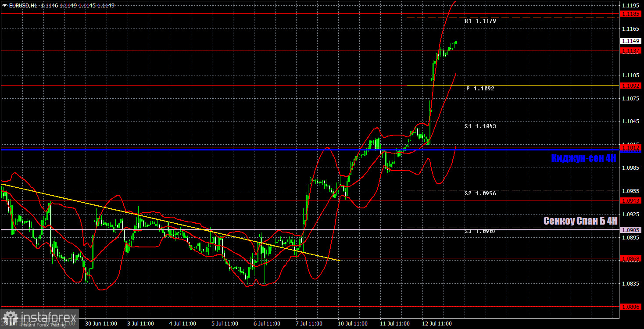The image size is (644, 329).
Task: Click 1.1195 on the price scale
Action: click(x=631, y=6)
